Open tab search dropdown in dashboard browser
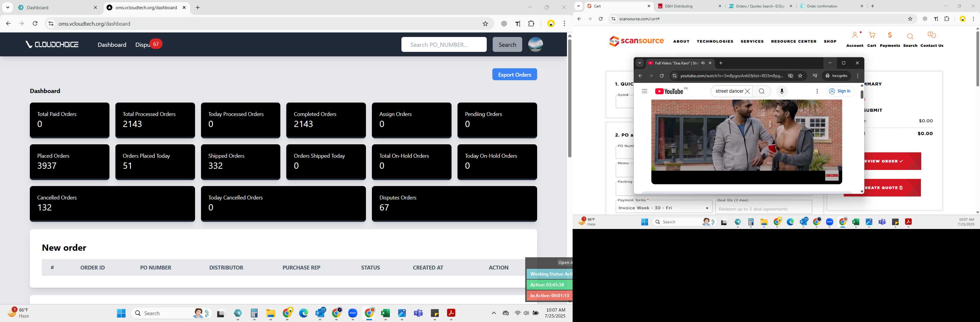 8,7
